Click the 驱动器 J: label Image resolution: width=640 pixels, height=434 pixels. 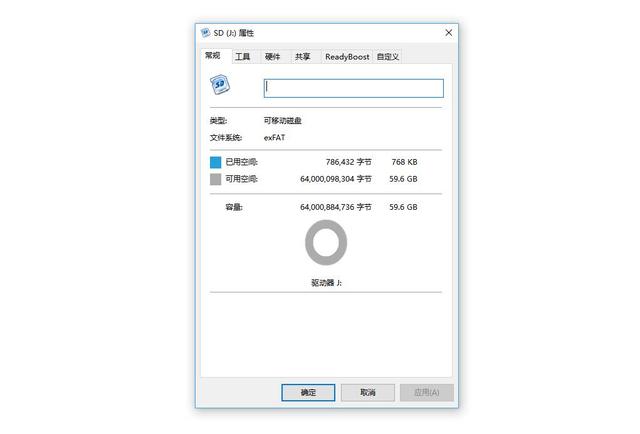click(327, 283)
